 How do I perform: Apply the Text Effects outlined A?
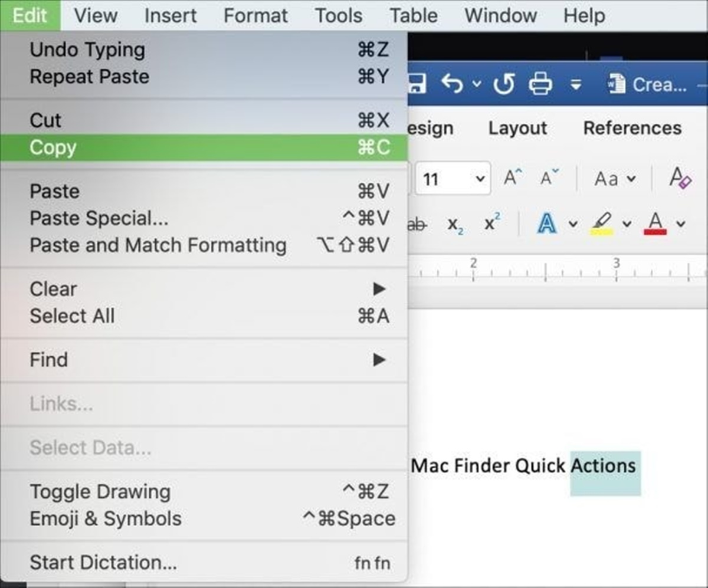coord(548,224)
